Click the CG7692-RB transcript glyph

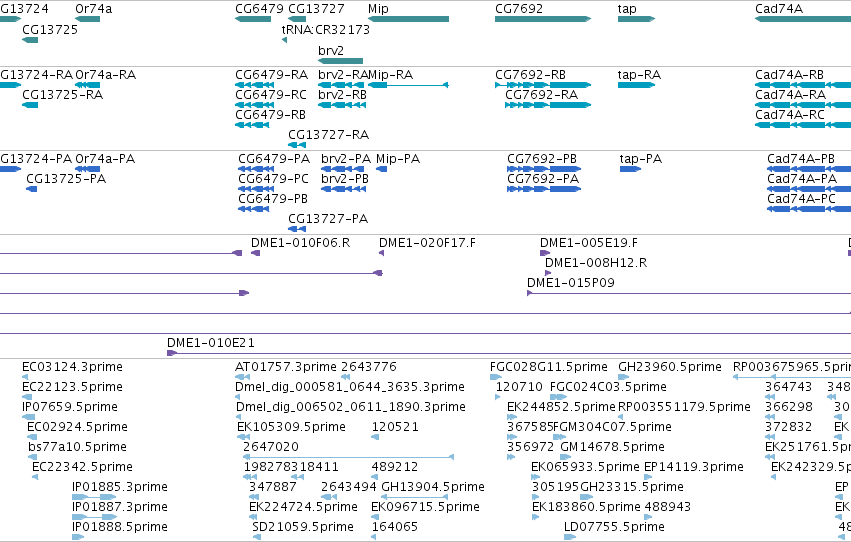543,85
